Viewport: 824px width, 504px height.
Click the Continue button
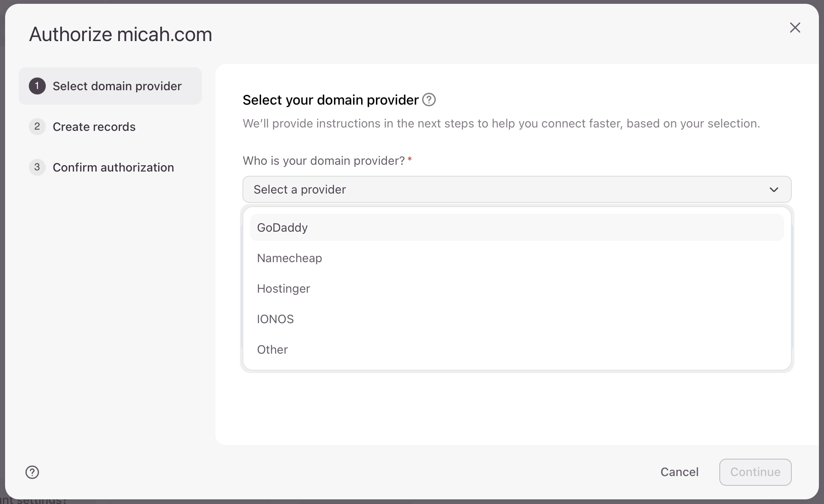pos(755,472)
